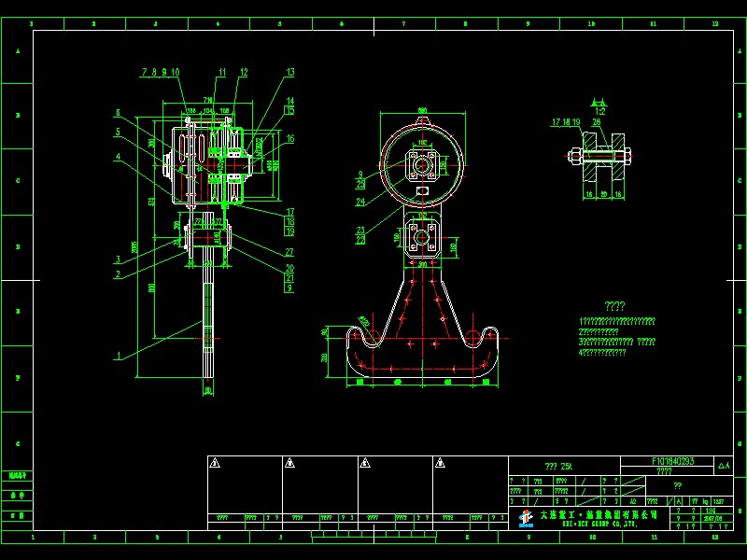Click the company logo in title block
The image size is (747, 560).
[x=525, y=518]
